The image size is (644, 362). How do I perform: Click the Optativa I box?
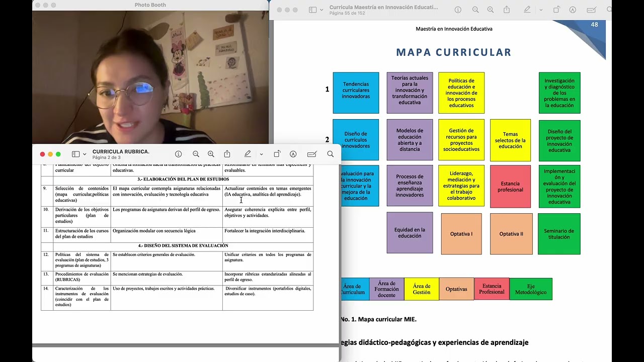461,234
